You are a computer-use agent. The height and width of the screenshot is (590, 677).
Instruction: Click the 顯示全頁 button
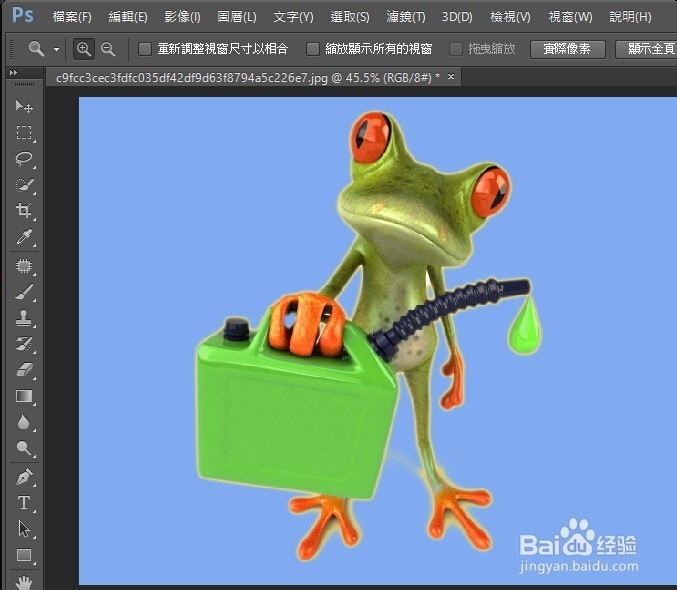tap(646, 49)
